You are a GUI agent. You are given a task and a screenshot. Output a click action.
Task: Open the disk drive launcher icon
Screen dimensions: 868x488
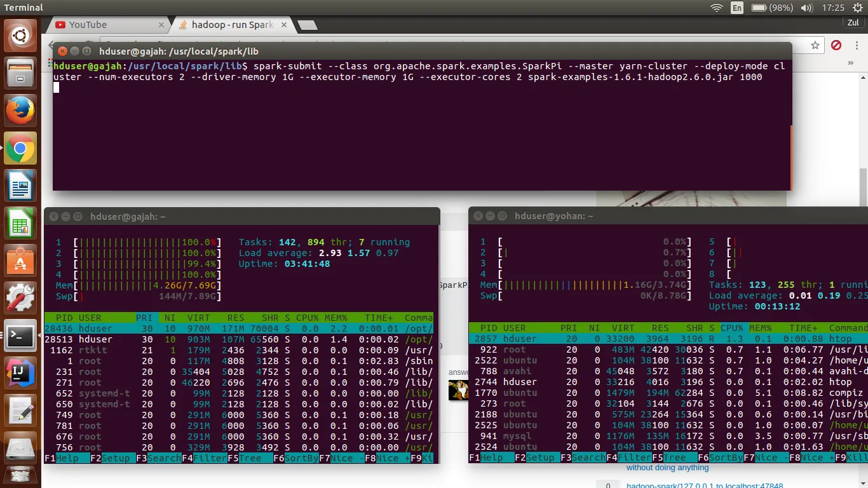tap(20, 448)
